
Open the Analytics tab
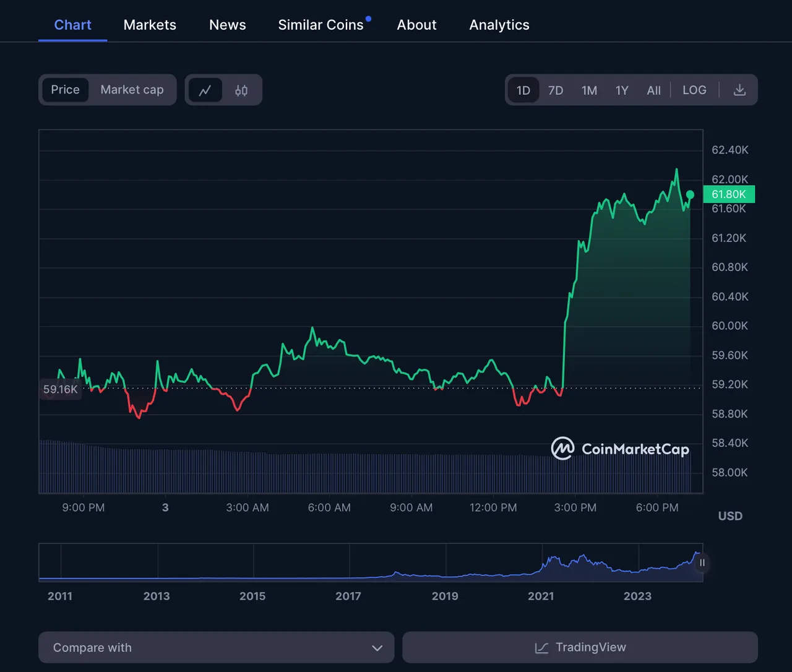coord(499,25)
